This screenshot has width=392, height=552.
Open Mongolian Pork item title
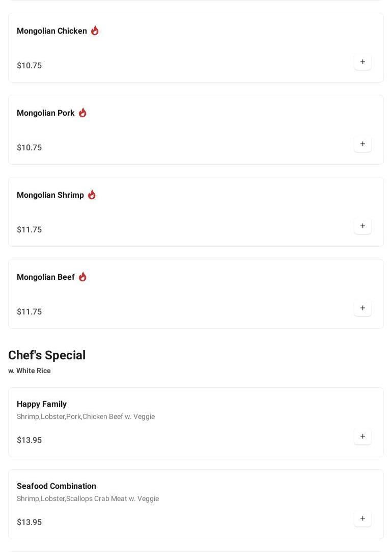click(46, 113)
